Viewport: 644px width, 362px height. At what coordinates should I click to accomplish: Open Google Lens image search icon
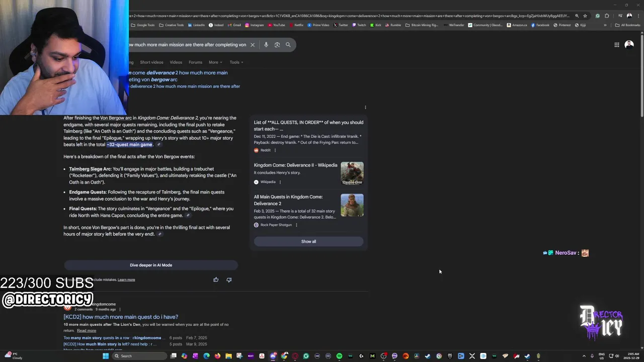pyautogui.click(x=277, y=45)
